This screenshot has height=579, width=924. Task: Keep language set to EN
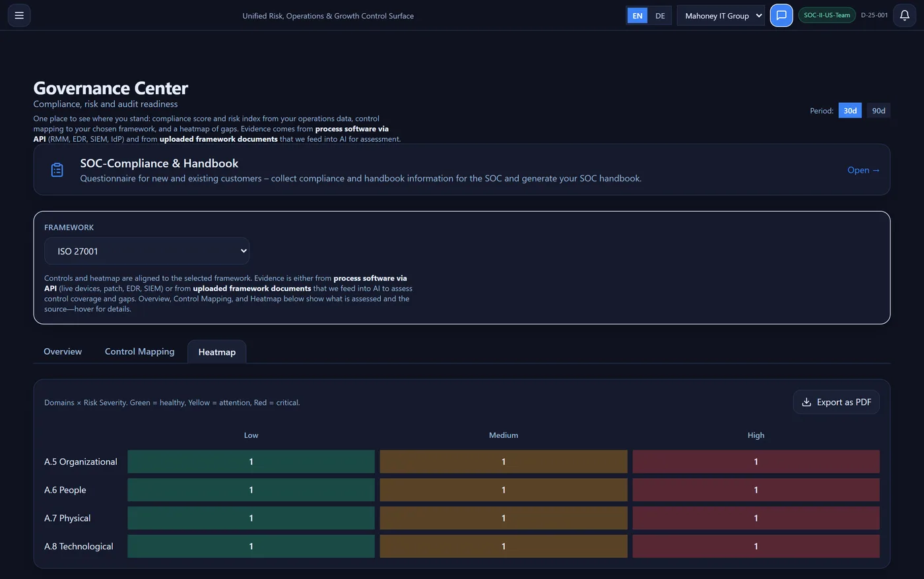pyautogui.click(x=636, y=15)
